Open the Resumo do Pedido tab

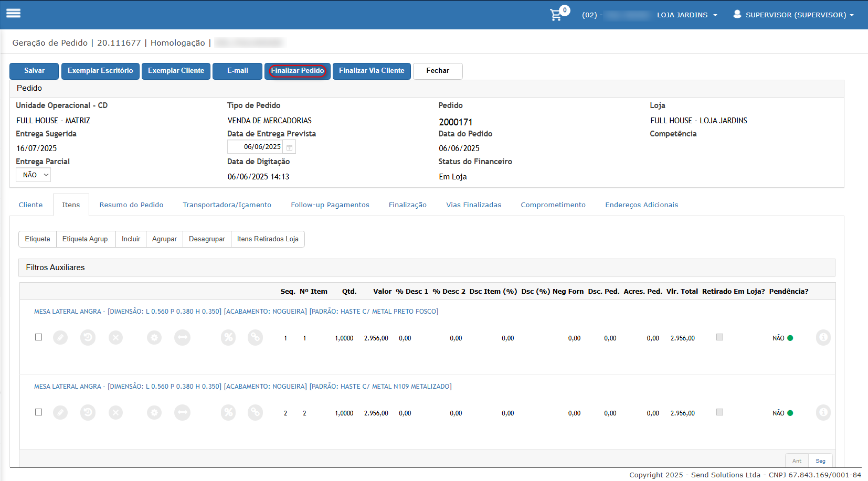click(x=131, y=205)
